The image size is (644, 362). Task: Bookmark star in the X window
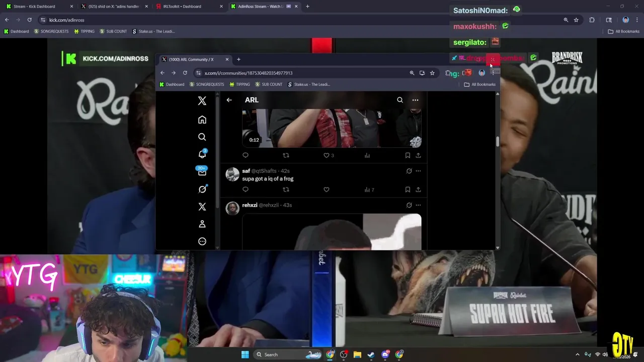(x=432, y=73)
